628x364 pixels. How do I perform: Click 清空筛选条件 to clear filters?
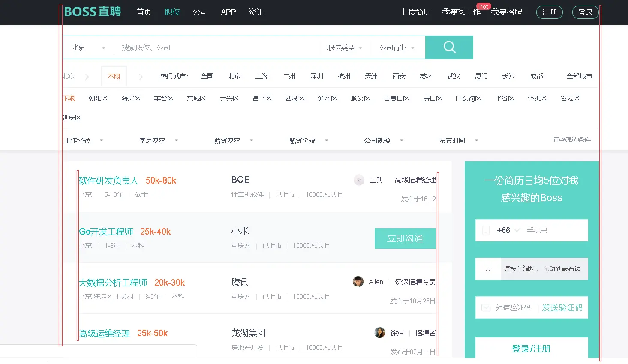click(x=571, y=140)
